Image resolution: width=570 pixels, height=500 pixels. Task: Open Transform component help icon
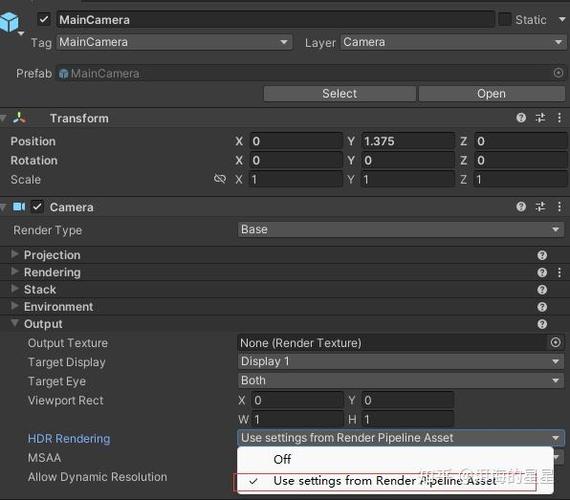tap(521, 118)
